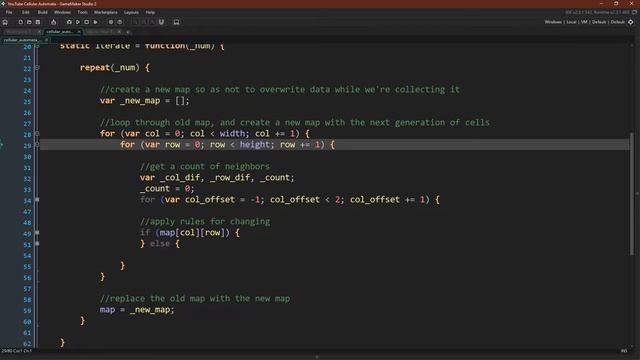Collapse the for row loop at line 29
Viewport: 640px width, 360px height.
(37, 144)
